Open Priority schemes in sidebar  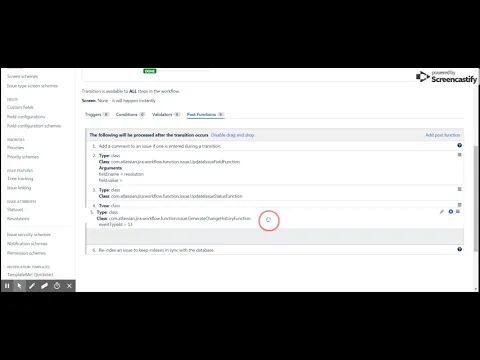23,157
